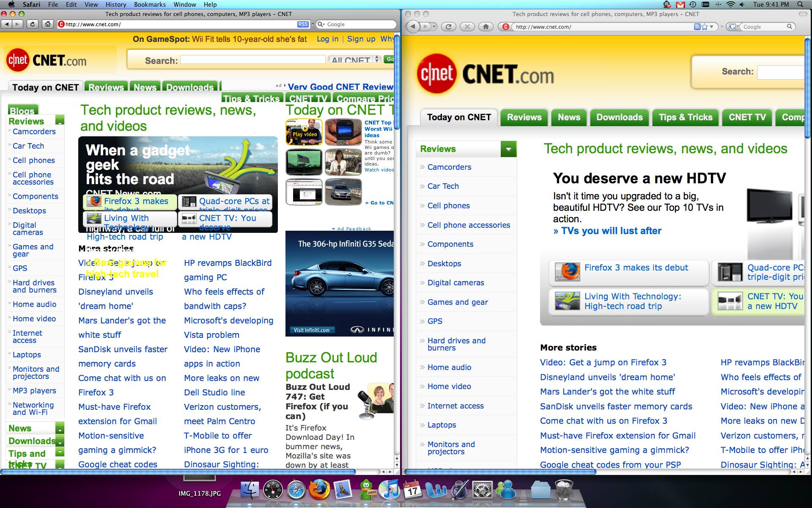The image size is (812, 508).
Task: Open the All CNET search scope selector
Action: pyautogui.click(x=354, y=60)
